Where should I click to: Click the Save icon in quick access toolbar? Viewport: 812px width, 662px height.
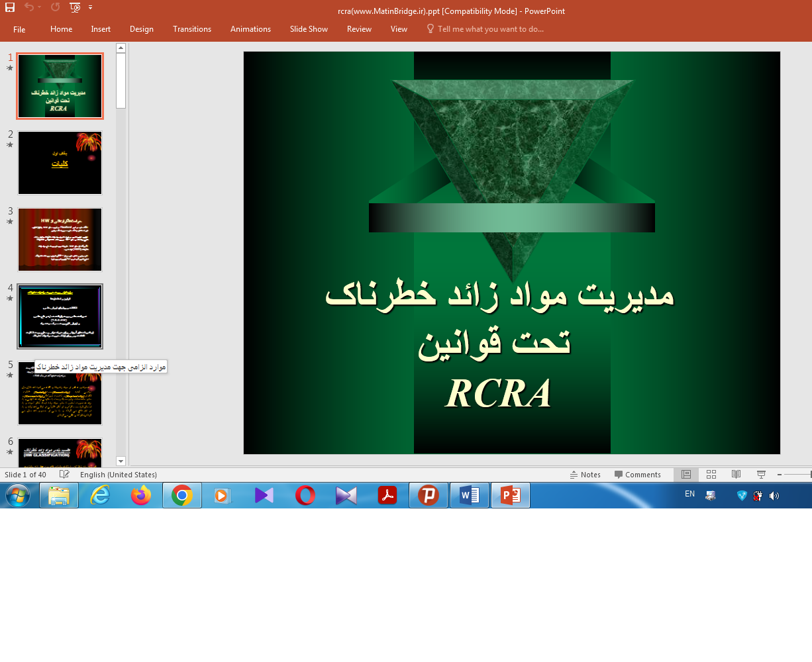[10, 7]
